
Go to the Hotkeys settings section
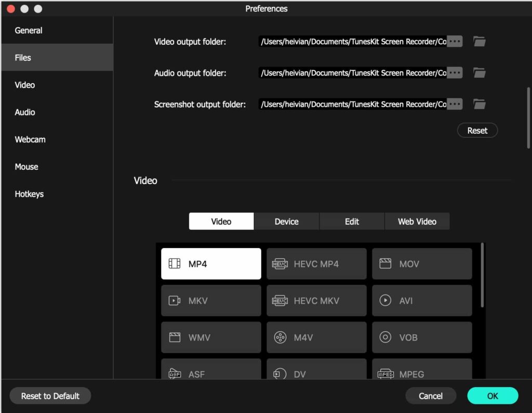coord(29,193)
